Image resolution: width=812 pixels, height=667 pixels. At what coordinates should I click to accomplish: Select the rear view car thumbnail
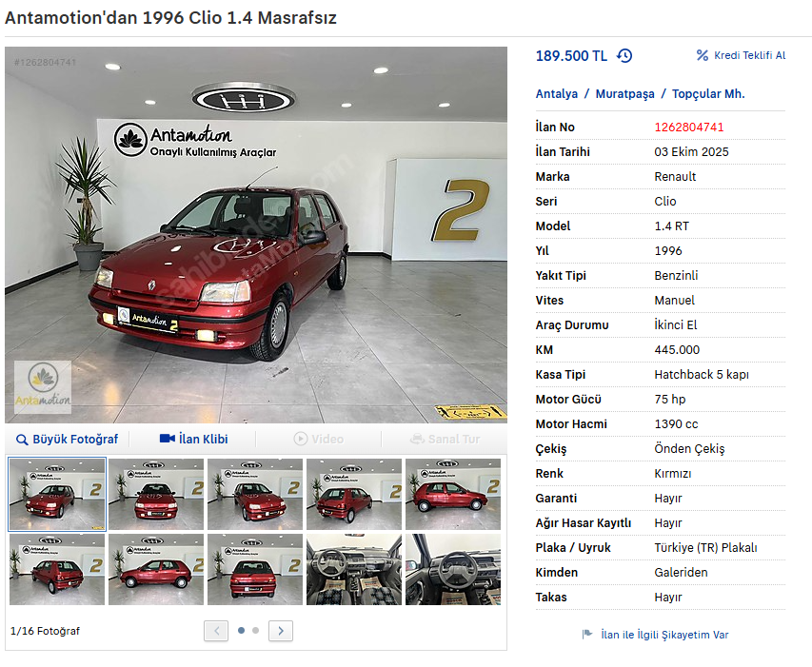[255, 569]
